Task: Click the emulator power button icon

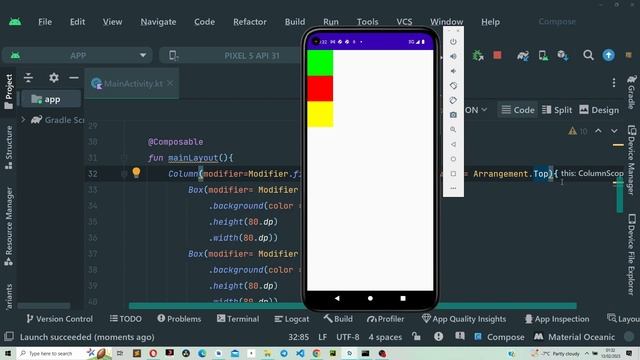Action: [453, 42]
